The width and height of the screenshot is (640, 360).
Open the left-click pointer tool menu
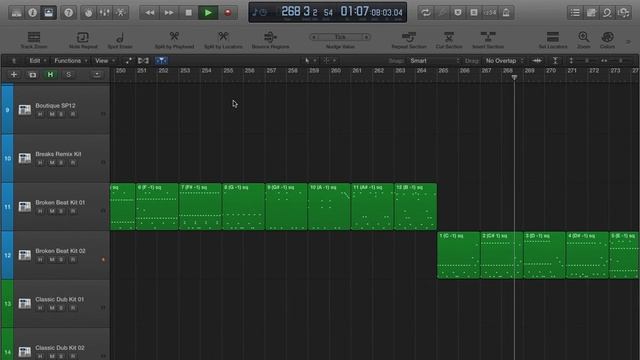pos(310,61)
